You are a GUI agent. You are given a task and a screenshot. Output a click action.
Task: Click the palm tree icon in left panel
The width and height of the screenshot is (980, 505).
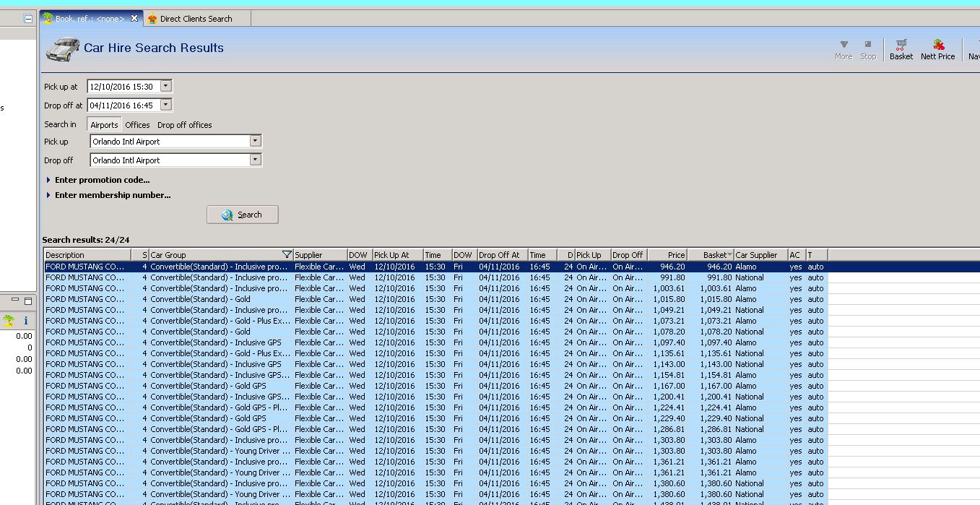click(x=9, y=320)
